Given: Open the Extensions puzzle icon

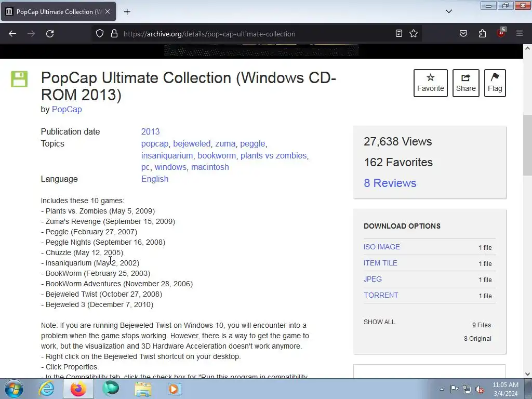Looking at the screenshot, I should pos(482,33).
